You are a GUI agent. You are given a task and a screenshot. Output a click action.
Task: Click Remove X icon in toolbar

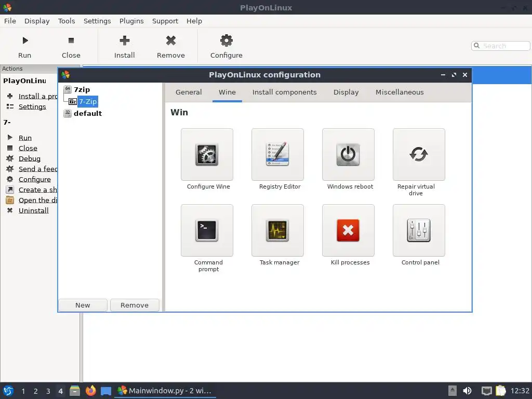[170, 41]
